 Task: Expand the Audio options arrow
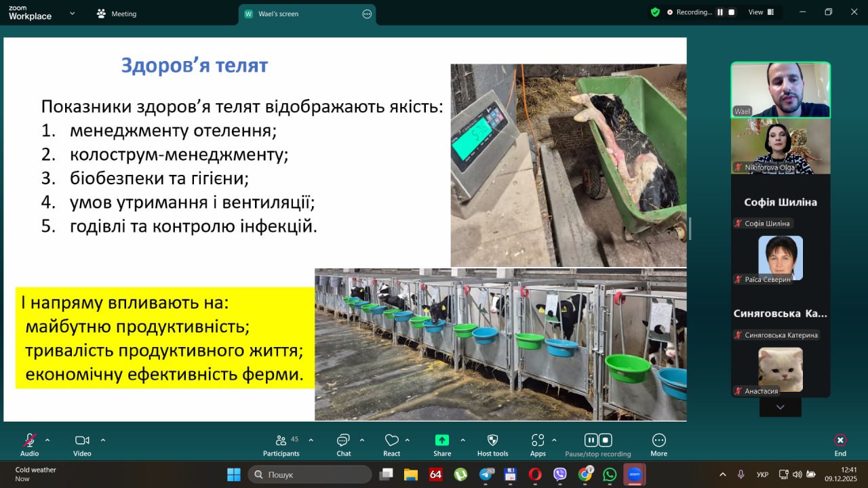coord(47,440)
